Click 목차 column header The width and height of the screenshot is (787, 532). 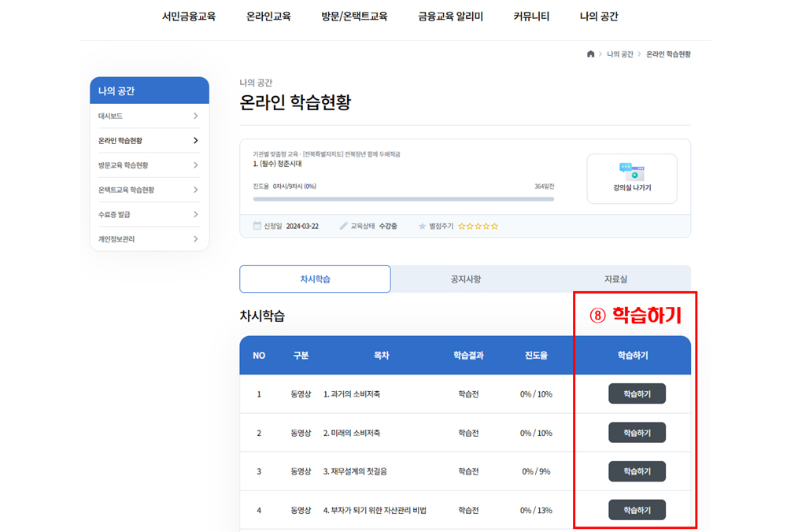tap(382, 356)
